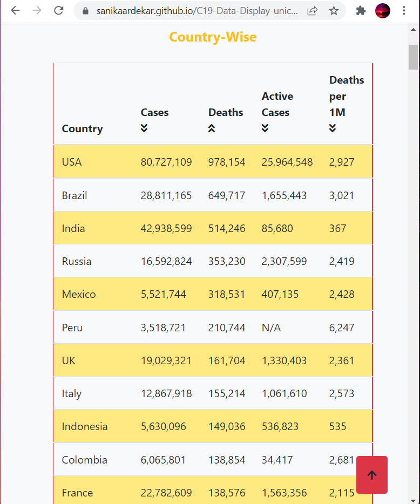This screenshot has height=504, width=420.
Task: Open the Chrome profile avatar
Action: point(383,11)
